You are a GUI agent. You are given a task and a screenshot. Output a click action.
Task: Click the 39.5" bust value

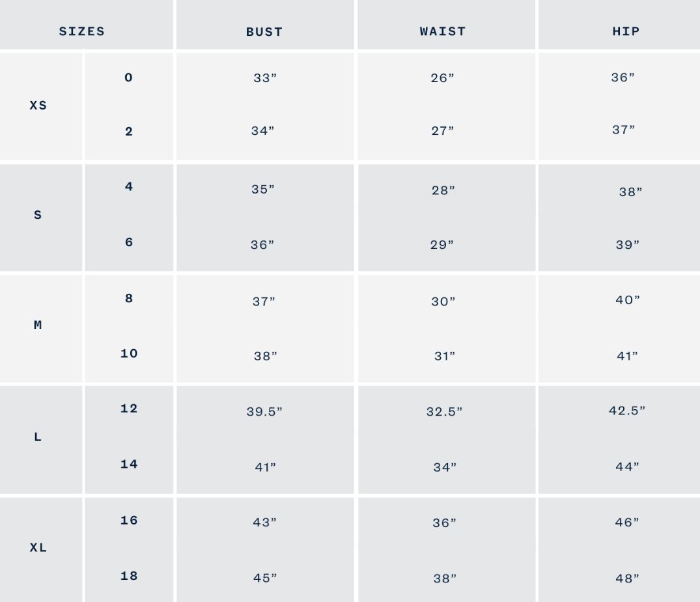pyautogui.click(x=264, y=411)
